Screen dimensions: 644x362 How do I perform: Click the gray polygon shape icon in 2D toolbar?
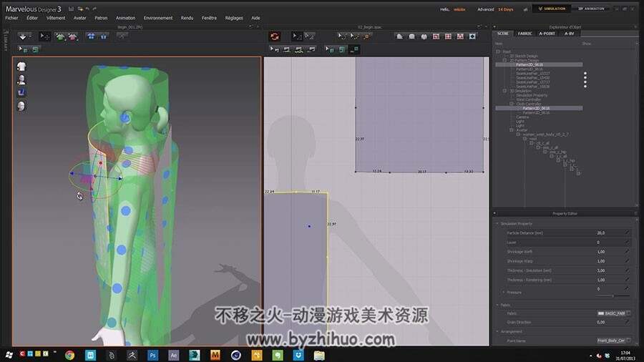[x=399, y=36]
